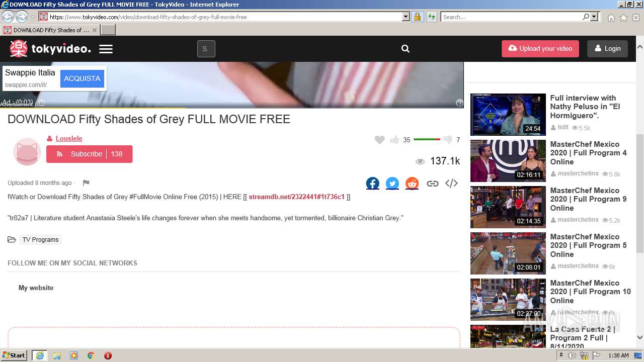Click the video ad progress bar
The height and width of the screenshot is (362, 644).
point(231,108)
